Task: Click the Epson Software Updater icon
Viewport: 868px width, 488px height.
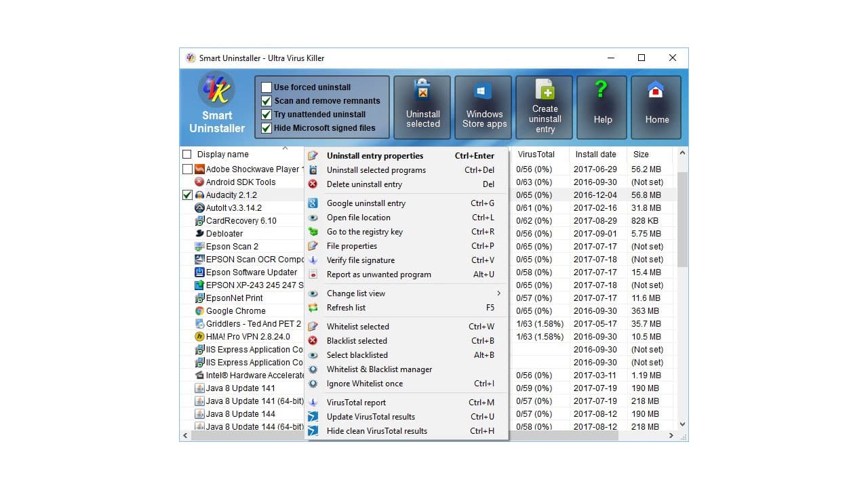Action: point(199,272)
